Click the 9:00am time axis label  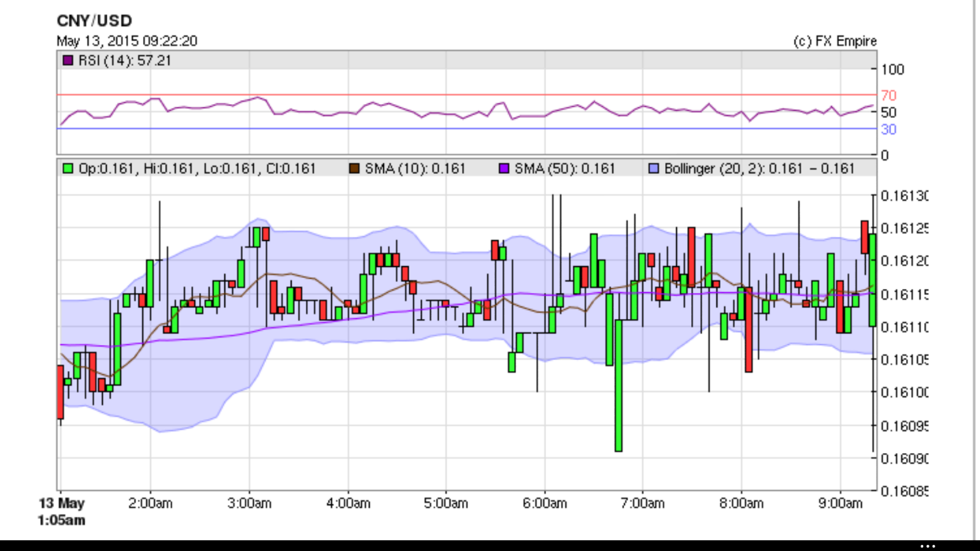(x=840, y=504)
